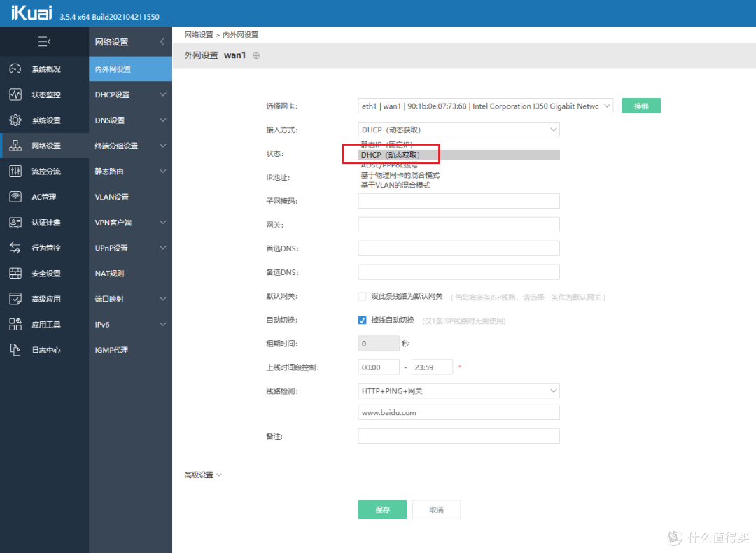Image resolution: width=756 pixels, height=553 pixels.
Task: Disable the 掉线自动切换 checkbox
Action: click(362, 320)
